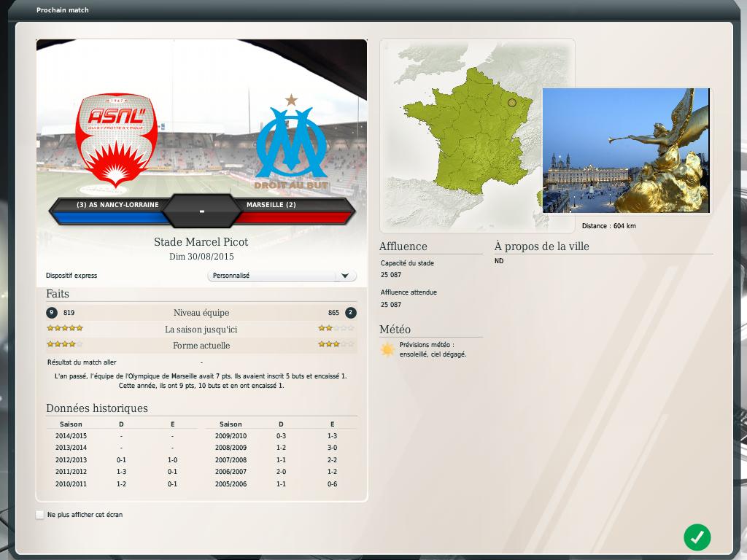Click the 'Dispositif express' label
Viewport: 747px width, 560px height.
pos(71,276)
